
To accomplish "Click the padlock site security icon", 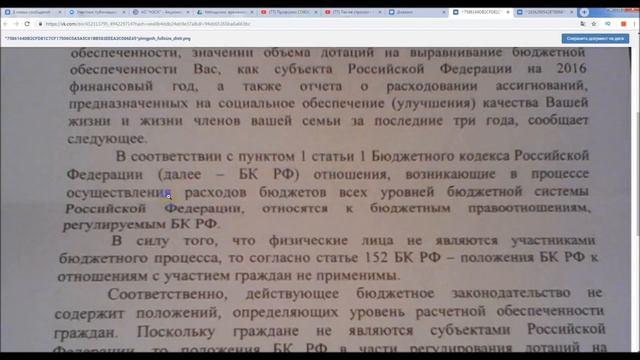I will (x=40, y=24).
